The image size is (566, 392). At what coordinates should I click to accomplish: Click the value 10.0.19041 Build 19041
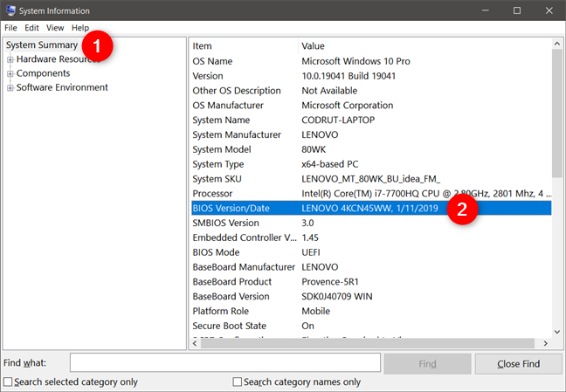tap(349, 76)
